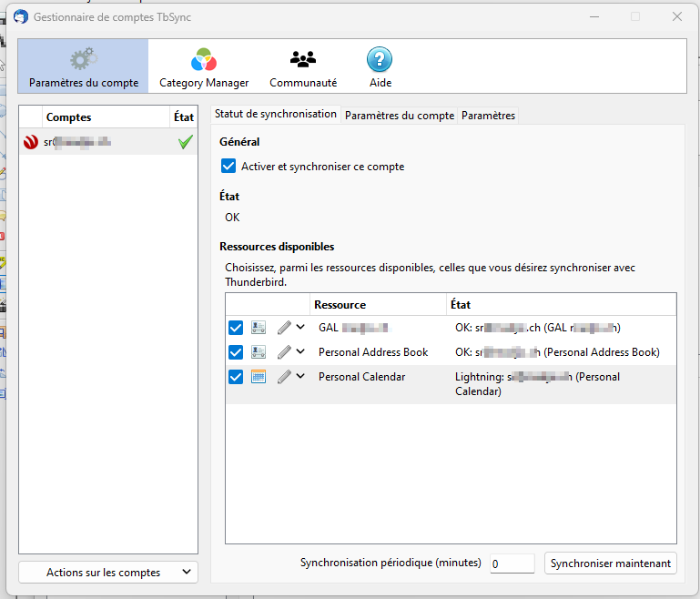
Task: Switch to the 'Paramètres du compte' tab
Action: pyautogui.click(x=400, y=116)
